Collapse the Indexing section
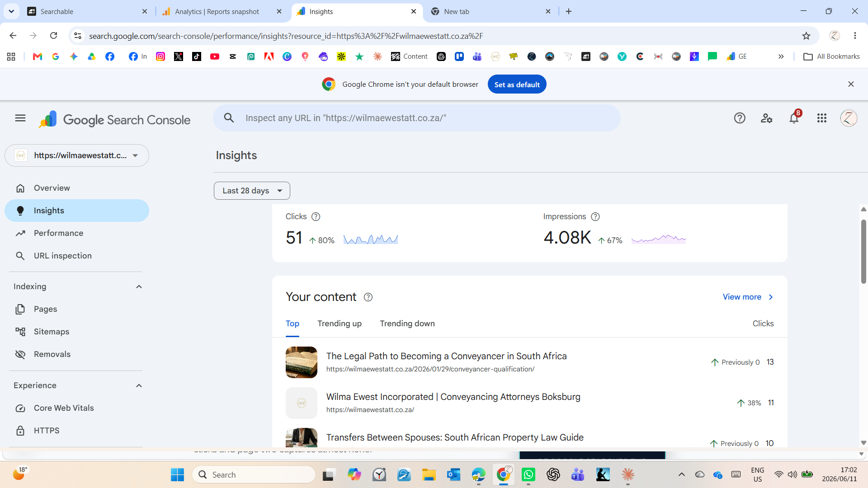 139,286
